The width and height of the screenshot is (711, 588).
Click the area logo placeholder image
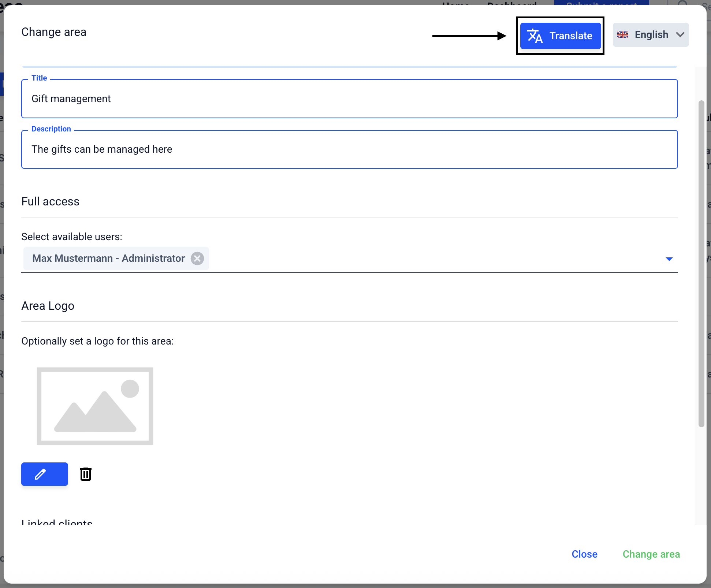pos(95,406)
